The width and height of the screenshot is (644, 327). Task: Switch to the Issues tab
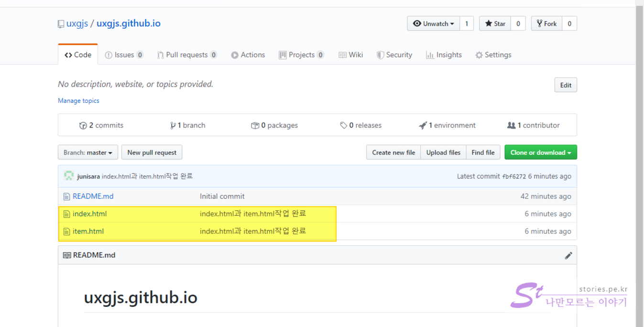coord(123,55)
